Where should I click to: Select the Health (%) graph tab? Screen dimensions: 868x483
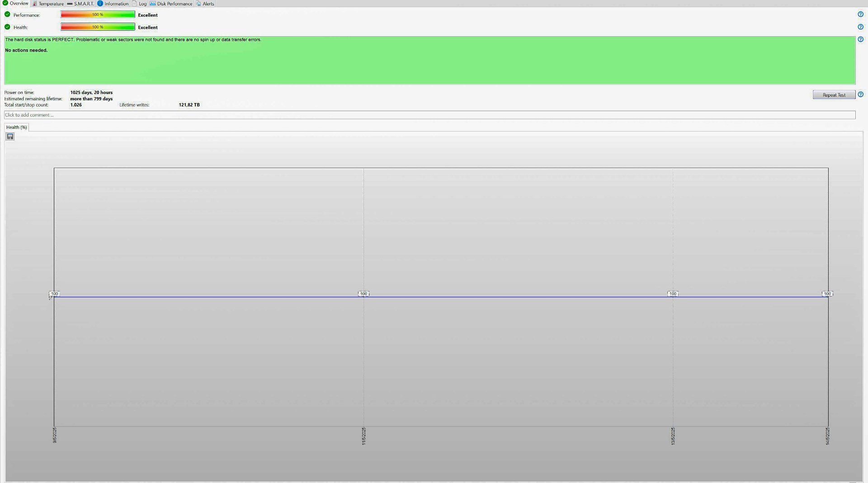[16, 127]
